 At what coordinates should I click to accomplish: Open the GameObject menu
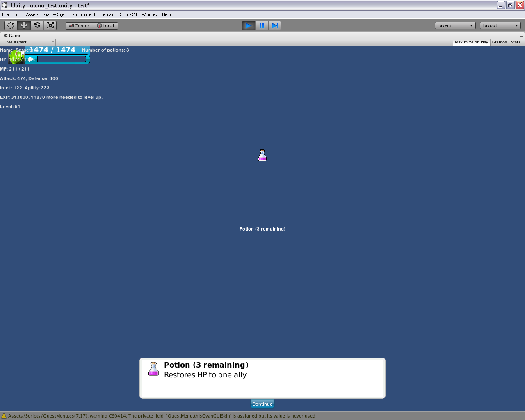[56, 14]
